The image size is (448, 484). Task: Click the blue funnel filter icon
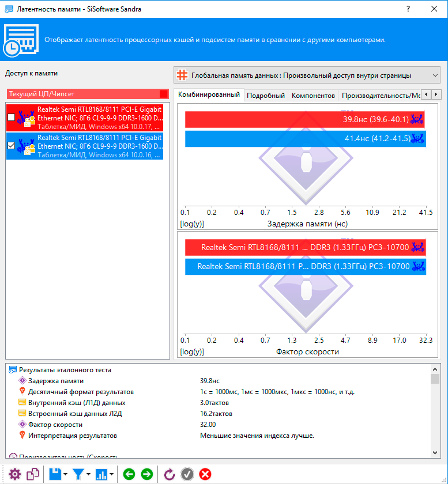(78, 474)
